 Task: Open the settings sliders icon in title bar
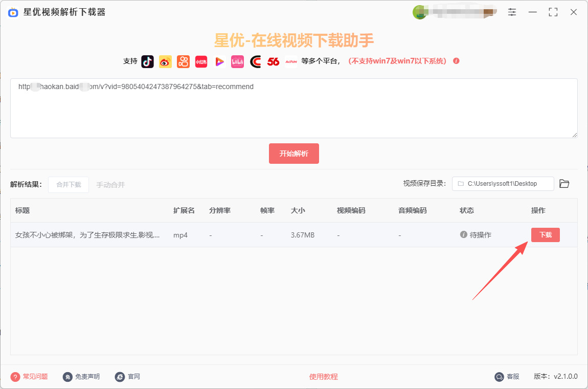tap(512, 12)
